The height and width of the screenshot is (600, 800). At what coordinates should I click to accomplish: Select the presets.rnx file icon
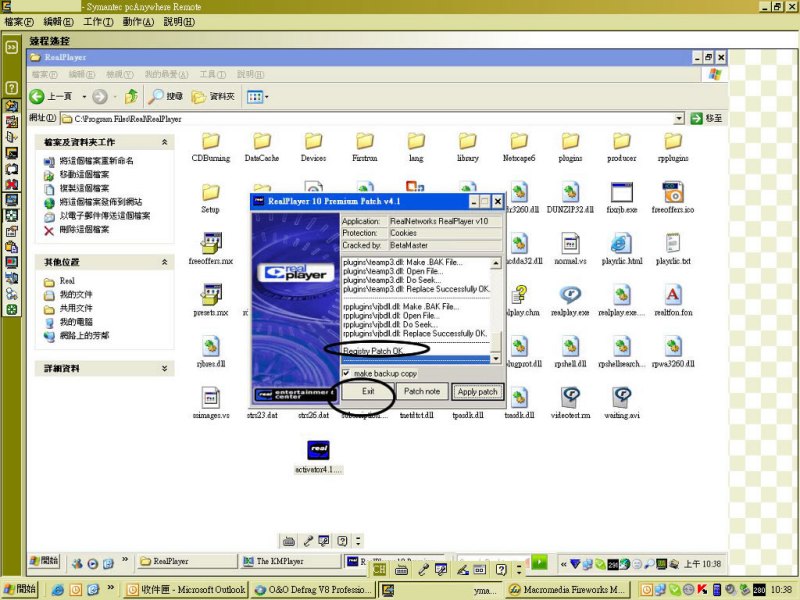point(211,294)
